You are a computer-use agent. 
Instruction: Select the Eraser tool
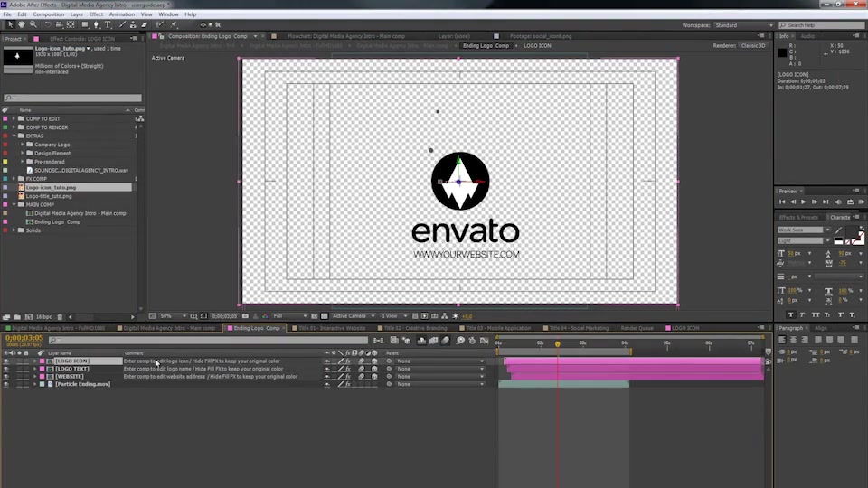[145, 25]
